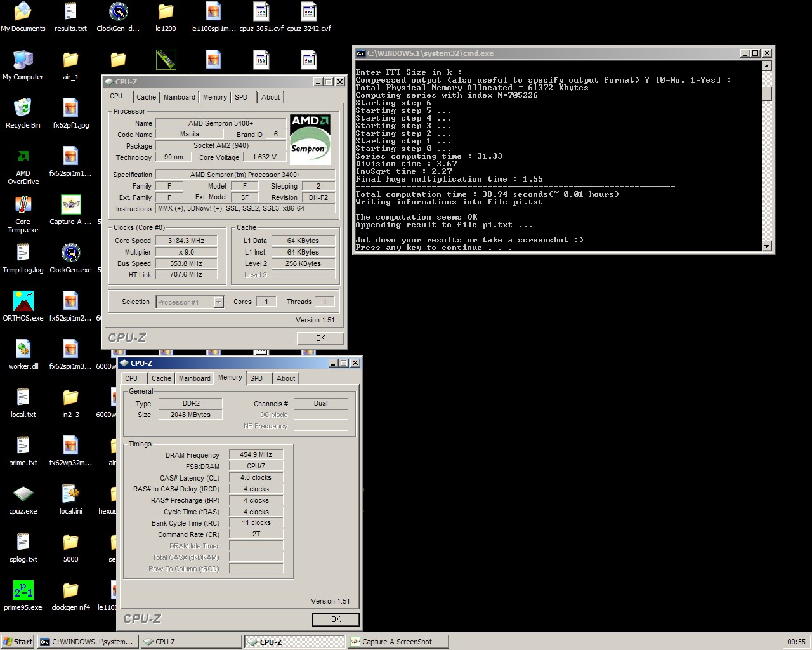Switch to Memory tab in upper CPU-Z window
The height and width of the screenshot is (650, 812).
[x=215, y=97]
